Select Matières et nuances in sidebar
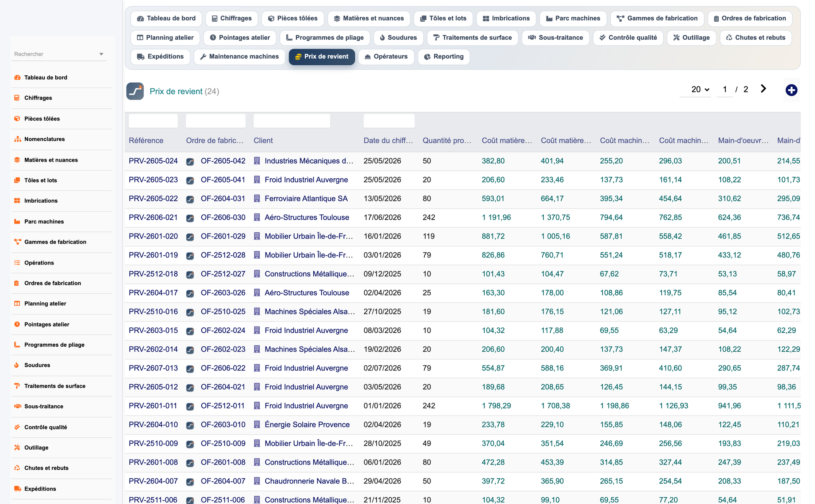The height and width of the screenshot is (504, 815). [x=51, y=160]
